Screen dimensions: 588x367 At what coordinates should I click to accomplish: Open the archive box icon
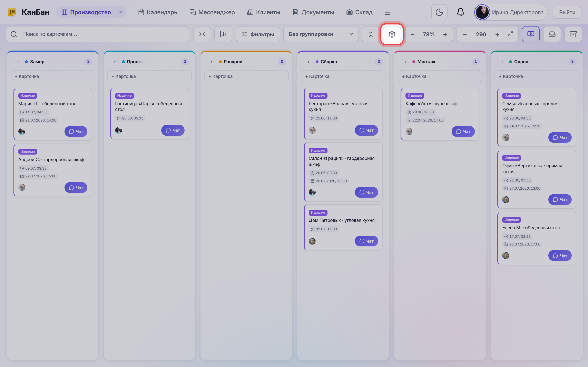pos(573,34)
